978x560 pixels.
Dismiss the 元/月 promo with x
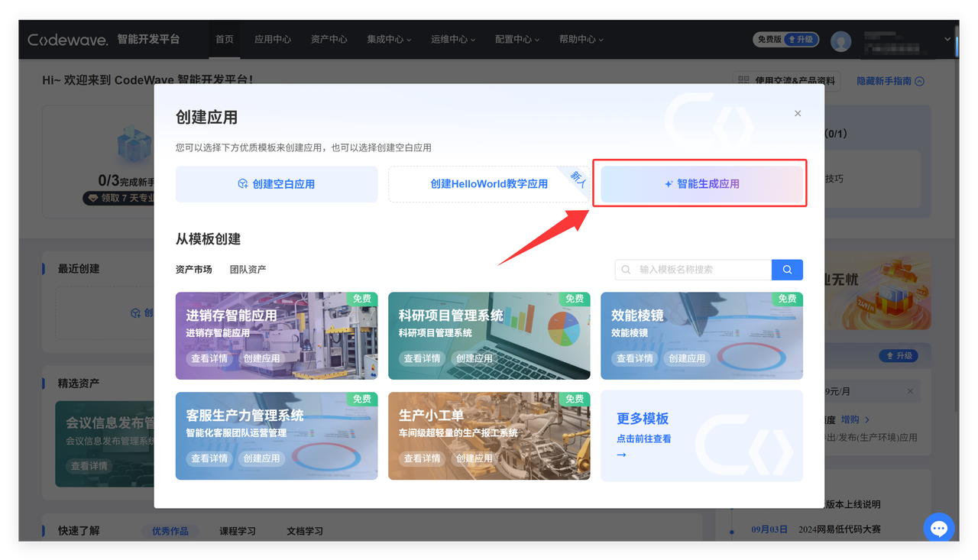(910, 391)
